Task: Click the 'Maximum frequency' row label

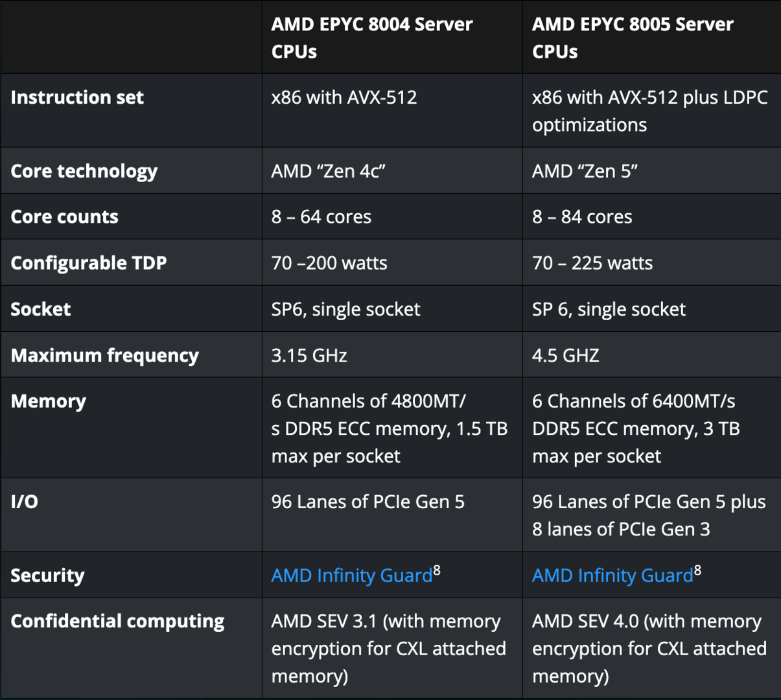Action: [x=105, y=355]
